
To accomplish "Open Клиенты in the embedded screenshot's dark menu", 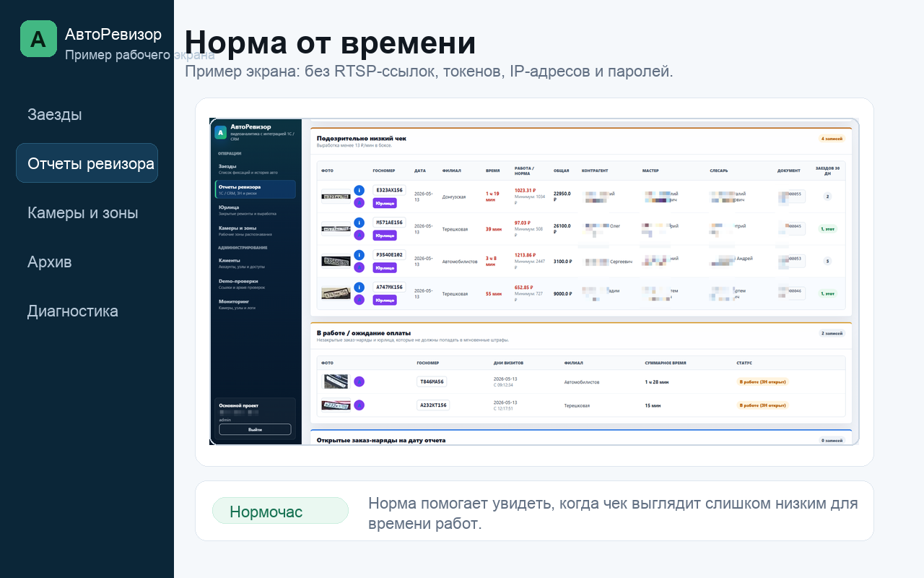I will click(255, 262).
